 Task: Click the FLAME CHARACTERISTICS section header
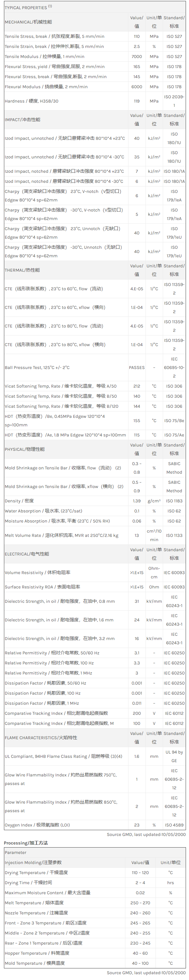click(41, 738)
